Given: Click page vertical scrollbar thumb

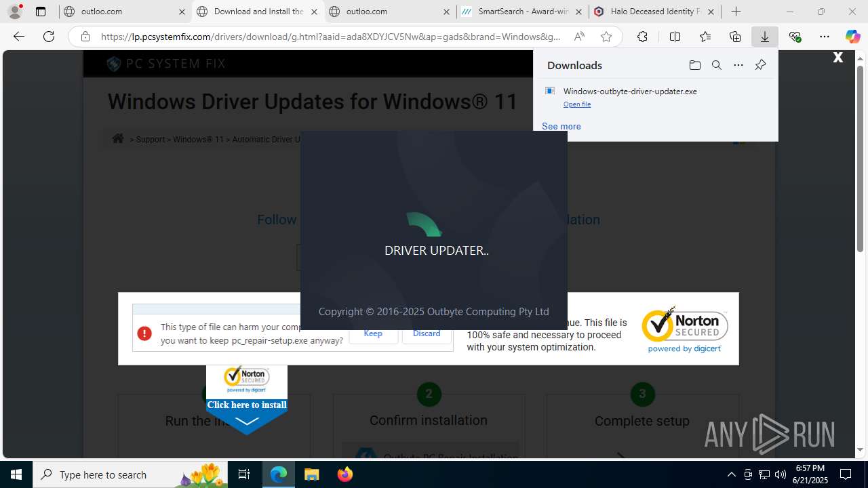Looking at the screenshot, I should pos(861,159).
